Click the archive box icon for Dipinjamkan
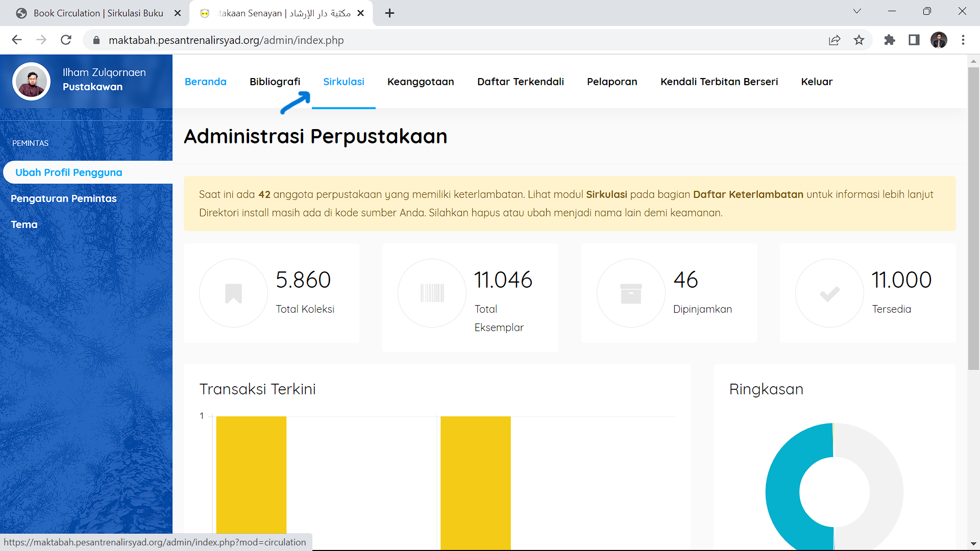The height and width of the screenshot is (551, 980). tap(631, 293)
